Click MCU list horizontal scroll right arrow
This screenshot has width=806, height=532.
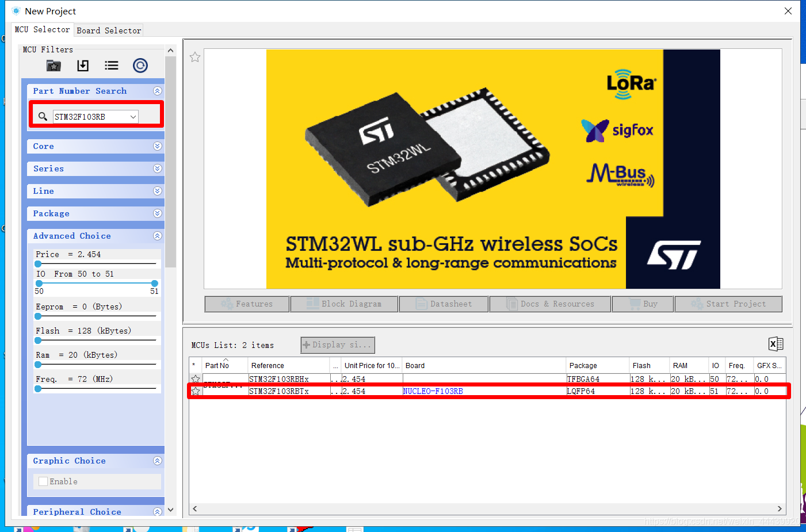tap(780, 508)
